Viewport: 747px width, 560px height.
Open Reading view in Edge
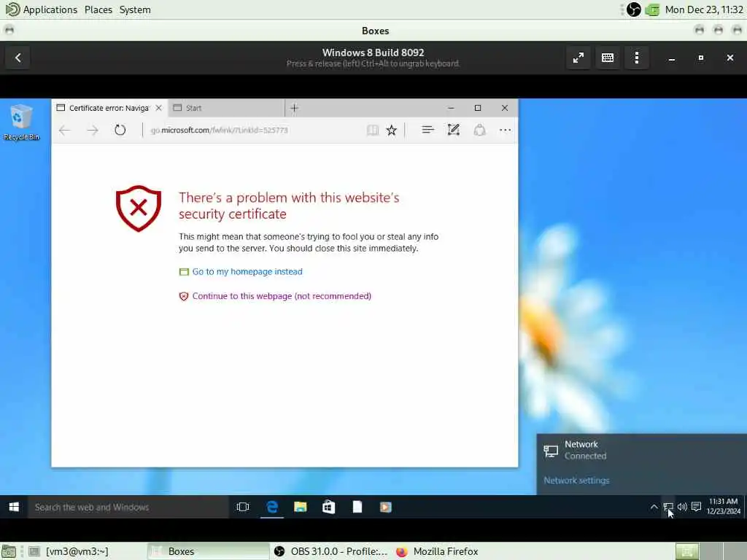pyautogui.click(x=373, y=130)
